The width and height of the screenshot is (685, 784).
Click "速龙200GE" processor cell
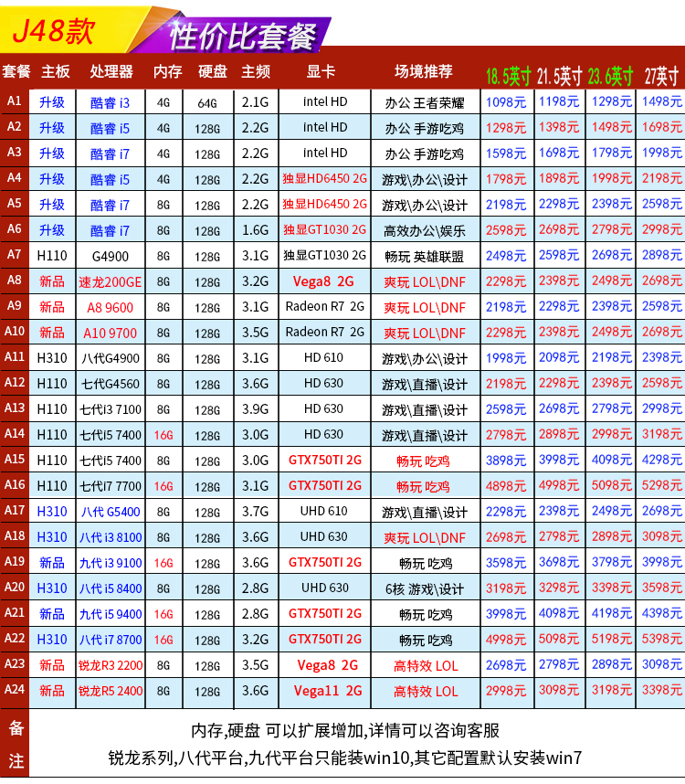tap(110, 282)
